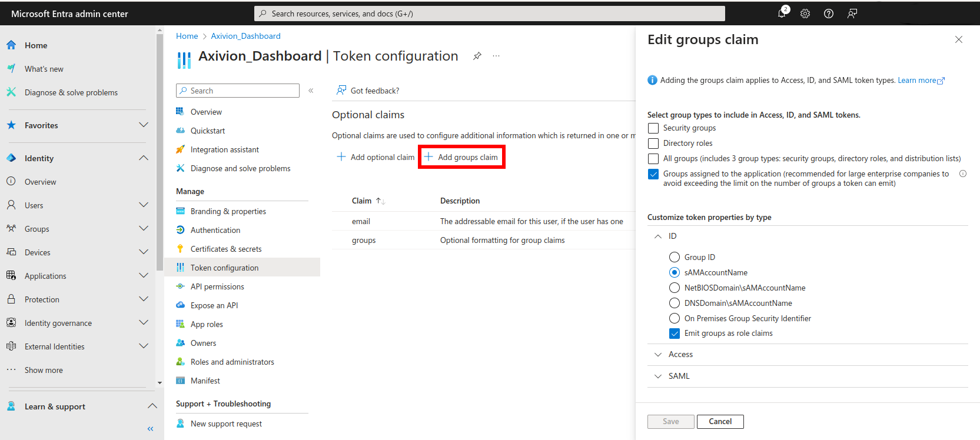Select NetBIOSDomain\sAMAccountName radio option
980x440 pixels.
click(675, 288)
